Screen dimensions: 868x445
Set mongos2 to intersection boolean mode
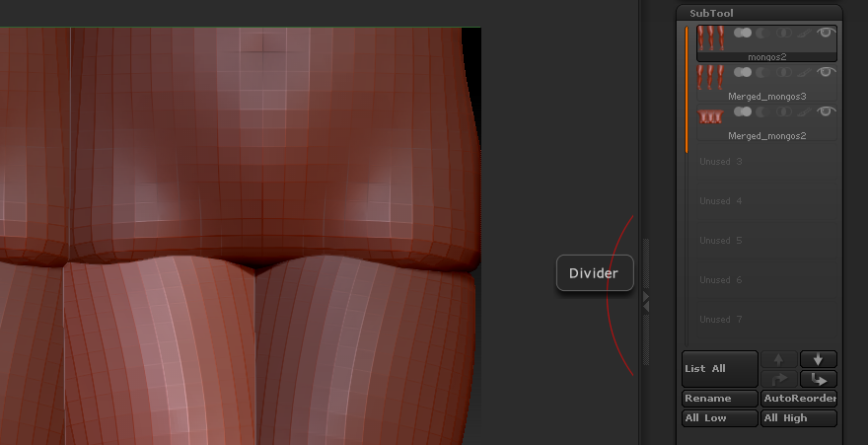(784, 34)
